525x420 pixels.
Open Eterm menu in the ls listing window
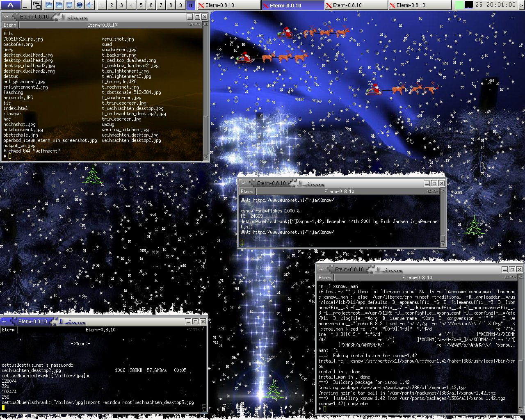coord(10,25)
